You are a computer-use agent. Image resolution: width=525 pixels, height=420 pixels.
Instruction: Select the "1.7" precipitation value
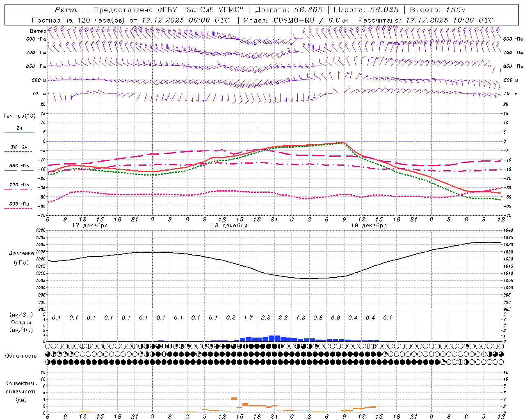click(248, 317)
